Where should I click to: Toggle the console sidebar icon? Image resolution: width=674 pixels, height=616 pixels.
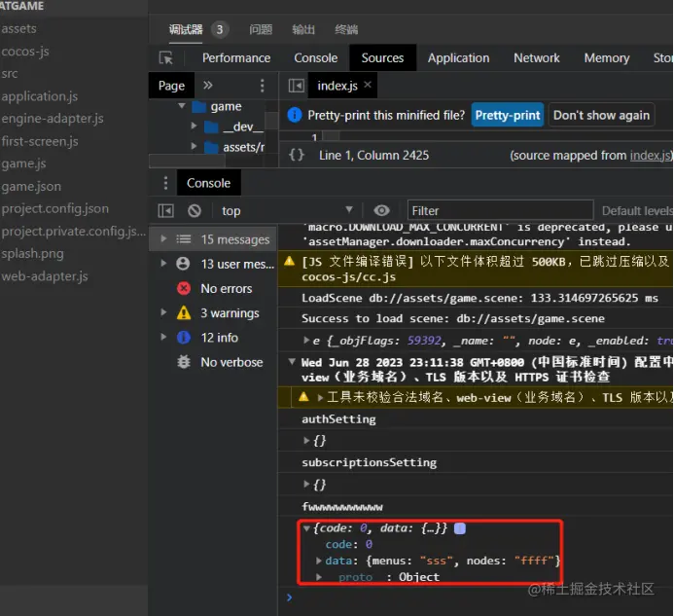(x=166, y=211)
